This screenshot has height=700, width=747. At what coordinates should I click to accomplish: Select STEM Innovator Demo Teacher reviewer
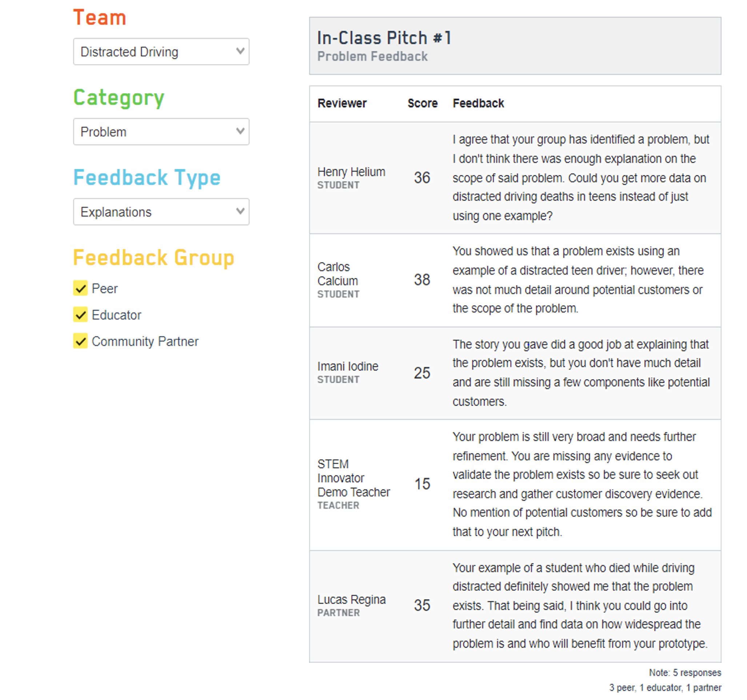(353, 478)
